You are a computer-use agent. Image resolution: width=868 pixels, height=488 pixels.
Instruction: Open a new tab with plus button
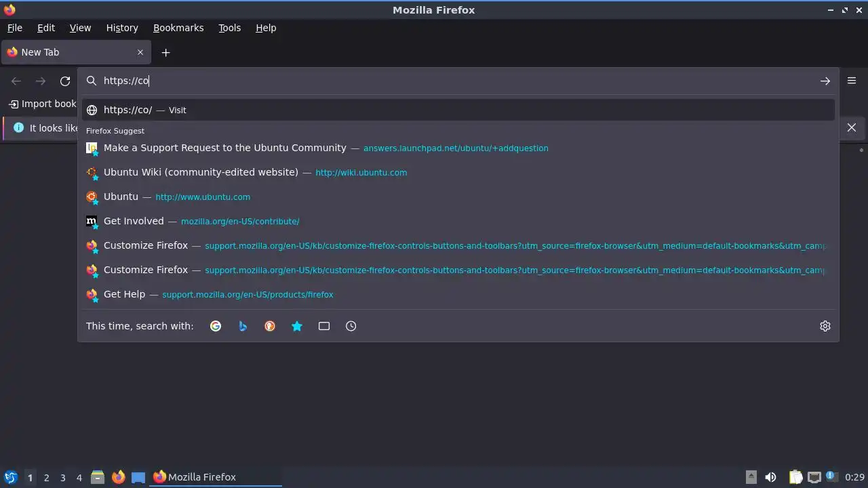click(x=165, y=52)
